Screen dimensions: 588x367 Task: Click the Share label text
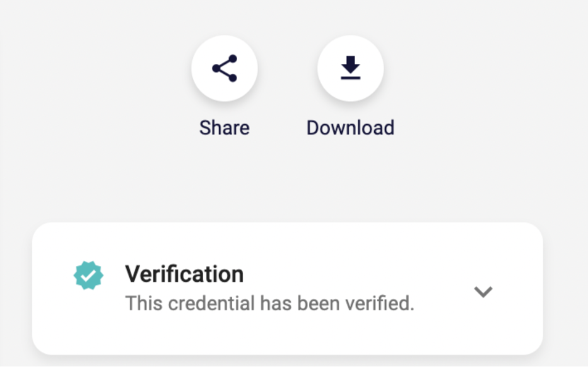tap(225, 128)
